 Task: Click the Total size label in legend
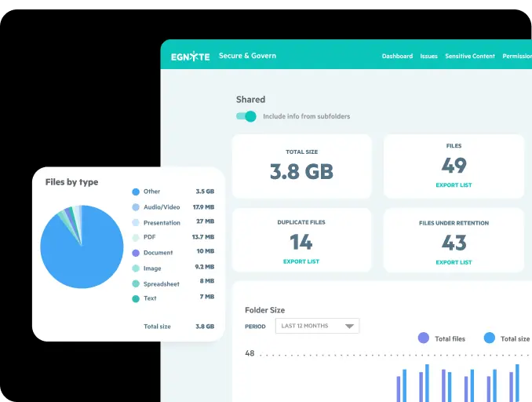(x=157, y=327)
